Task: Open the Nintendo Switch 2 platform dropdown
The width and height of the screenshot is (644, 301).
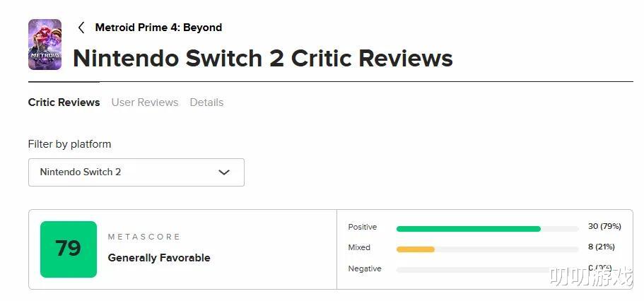Action: coord(136,172)
